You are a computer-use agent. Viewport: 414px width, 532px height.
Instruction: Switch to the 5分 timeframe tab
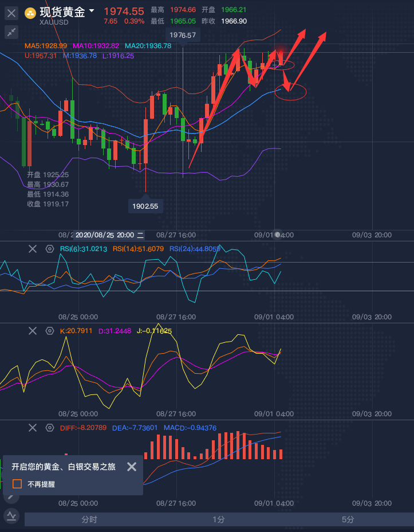pos(348,519)
